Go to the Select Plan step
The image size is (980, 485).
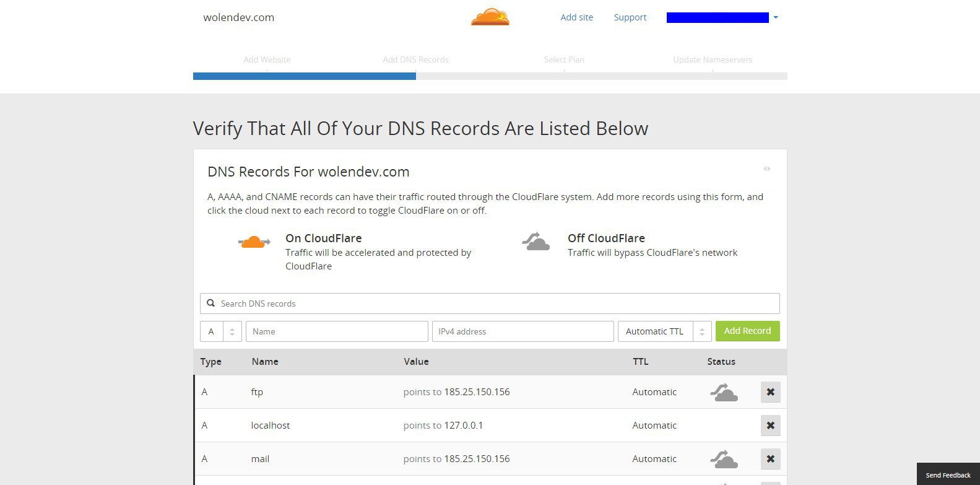point(564,59)
